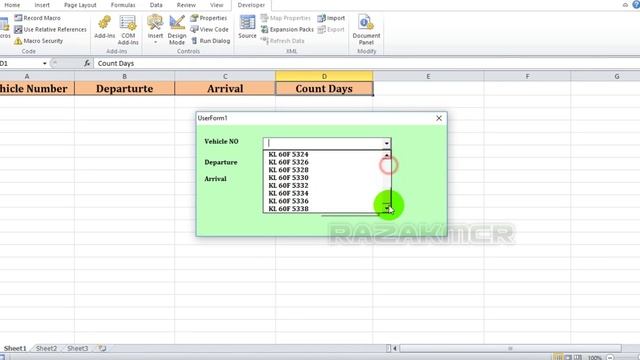Image resolution: width=640 pixels, height=360 pixels.
Task: Choose KL 60F 5338 from list
Action: [x=288, y=209]
